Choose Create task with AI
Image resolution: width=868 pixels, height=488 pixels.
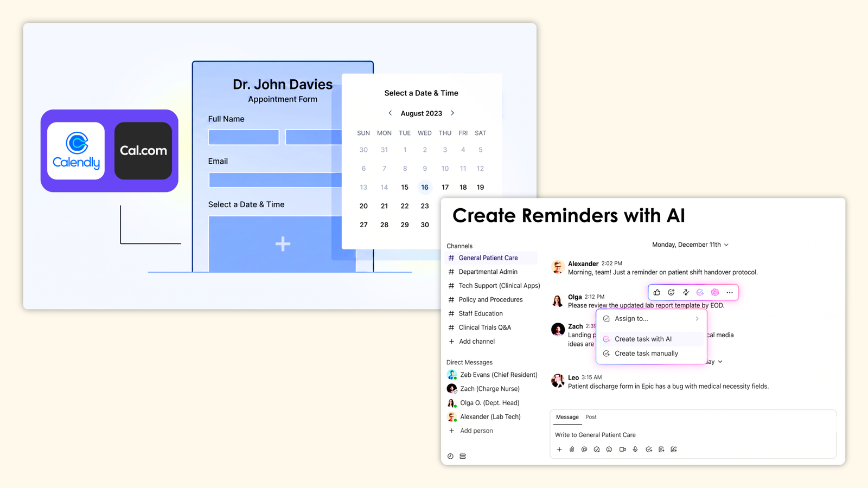651,339
